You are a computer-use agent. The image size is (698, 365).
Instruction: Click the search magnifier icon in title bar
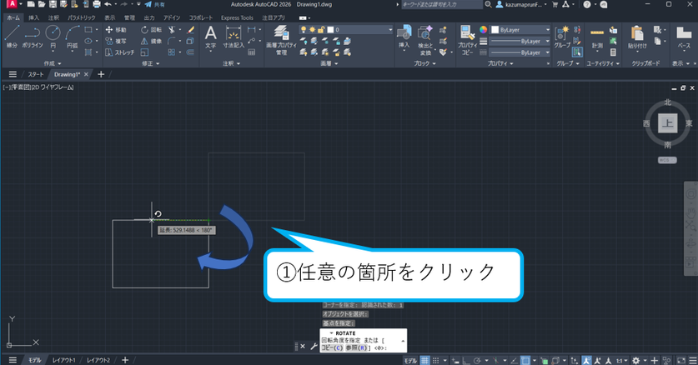click(x=488, y=4)
